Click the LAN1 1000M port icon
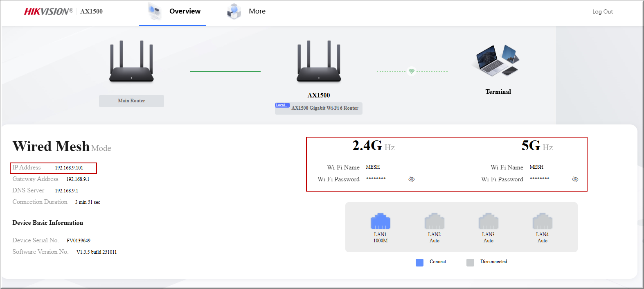This screenshot has width=644, height=289. click(380, 221)
